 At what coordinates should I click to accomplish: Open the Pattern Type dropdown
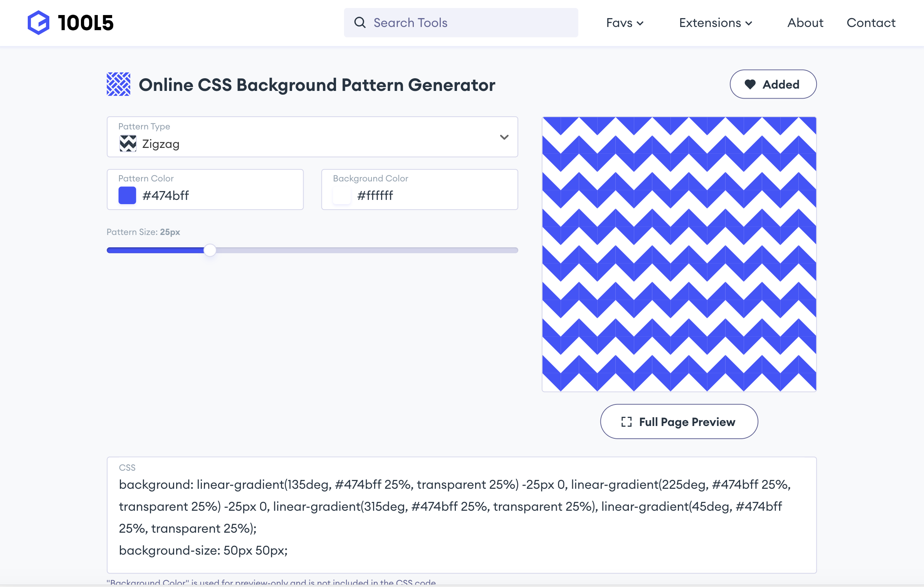coord(312,137)
